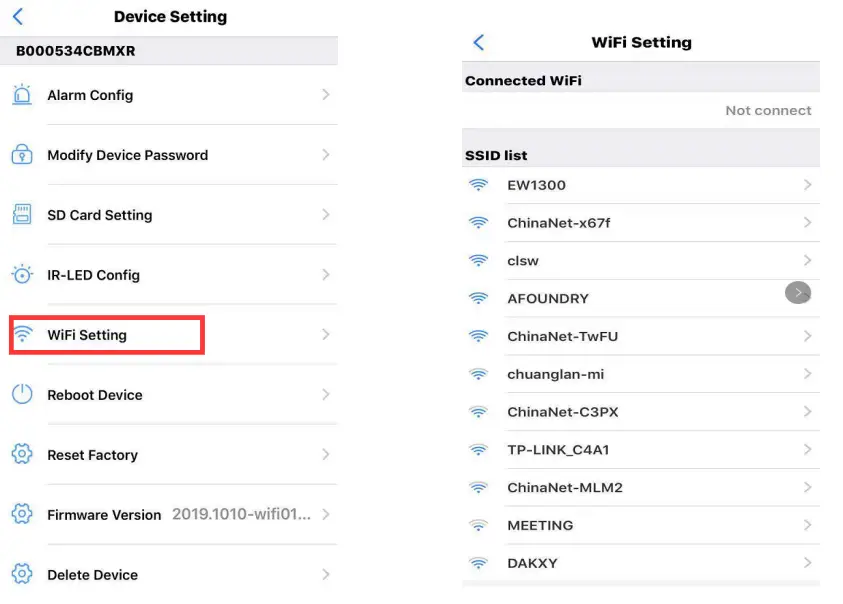Screen dimensions: 843x604
Task: Expand the Alarm Config chevron arrow
Action: click(325, 95)
